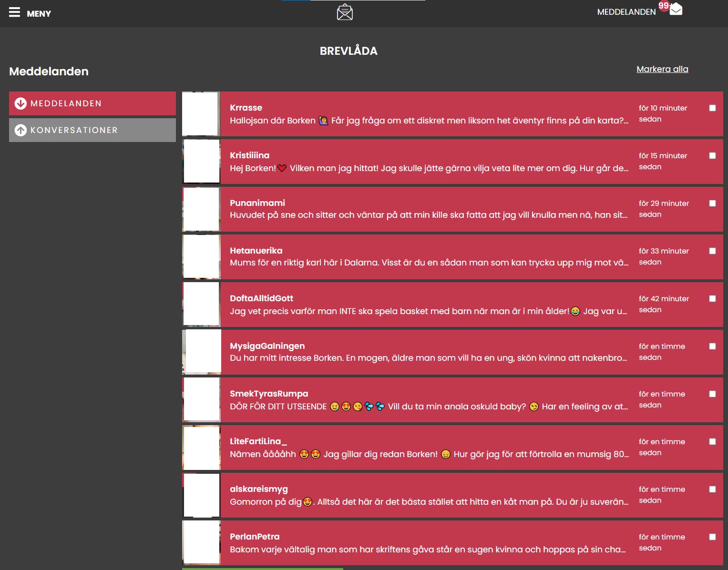This screenshot has height=570, width=728.
Task: Click the 'för 33 minuter sedan' timestamp
Action: (664, 256)
